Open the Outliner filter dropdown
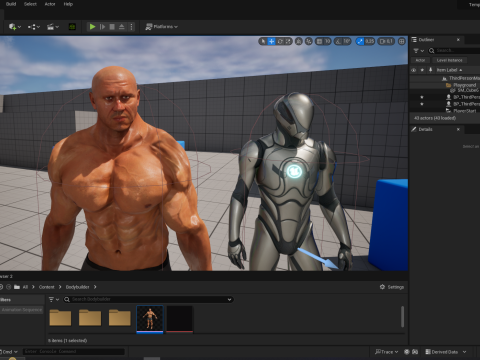 (418, 51)
